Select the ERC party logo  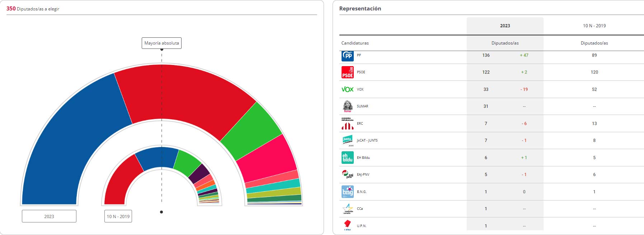348,123
